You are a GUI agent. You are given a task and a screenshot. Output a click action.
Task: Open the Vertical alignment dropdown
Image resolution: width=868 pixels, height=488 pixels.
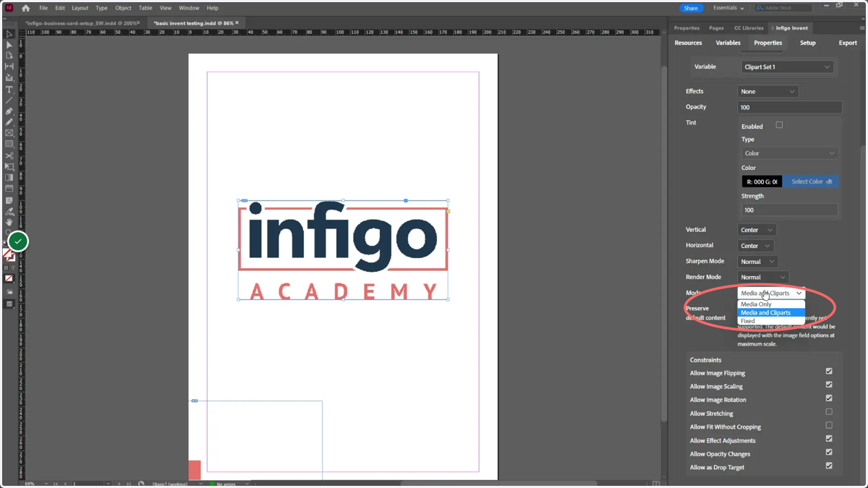pyautogui.click(x=757, y=230)
